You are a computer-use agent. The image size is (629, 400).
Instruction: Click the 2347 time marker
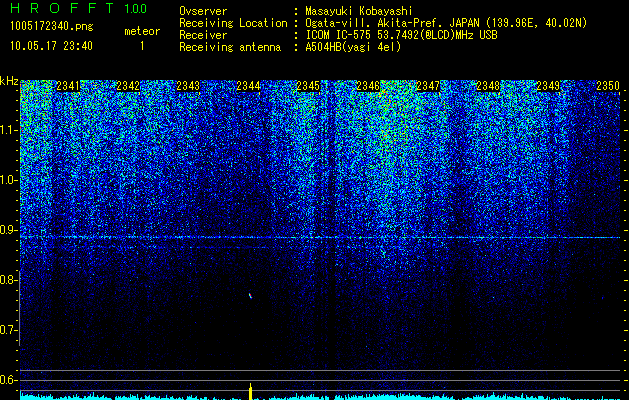point(428,86)
